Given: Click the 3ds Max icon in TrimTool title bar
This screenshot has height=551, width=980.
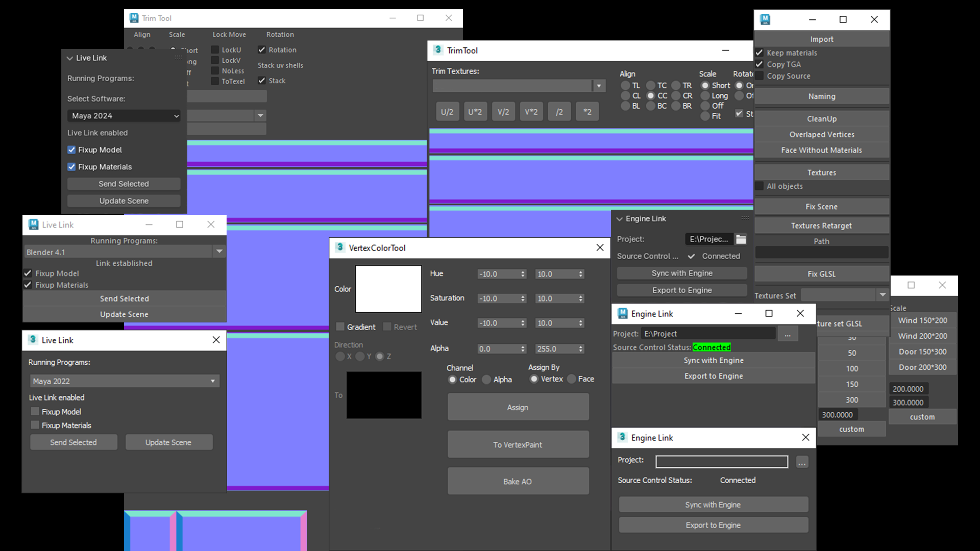Looking at the screenshot, I should 438,50.
